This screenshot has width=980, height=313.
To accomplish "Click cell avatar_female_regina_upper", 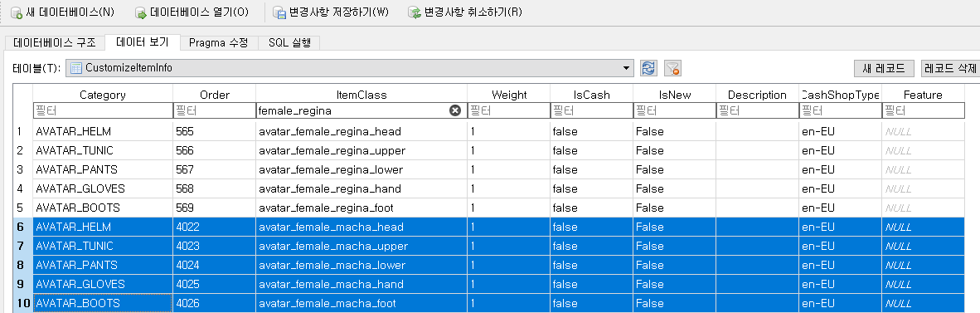I will (361, 151).
